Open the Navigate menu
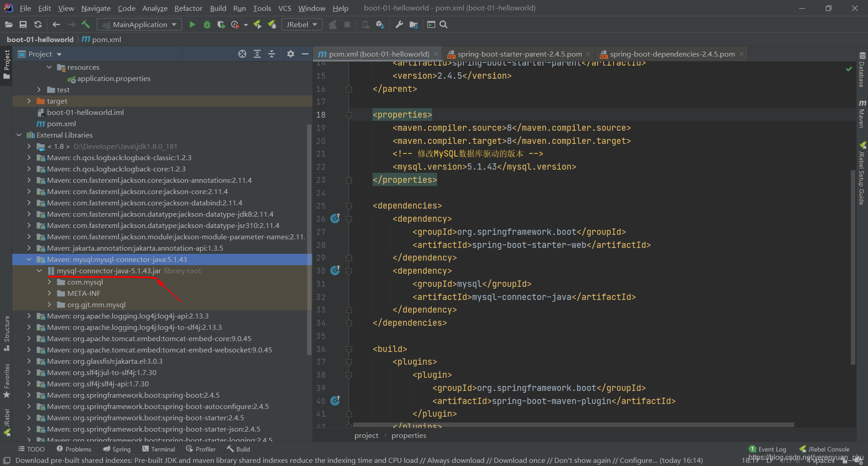 [x=96, y=8]
